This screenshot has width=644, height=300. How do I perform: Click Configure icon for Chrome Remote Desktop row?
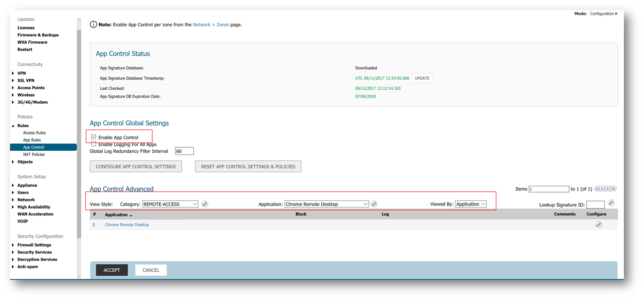tap(598, 225)
